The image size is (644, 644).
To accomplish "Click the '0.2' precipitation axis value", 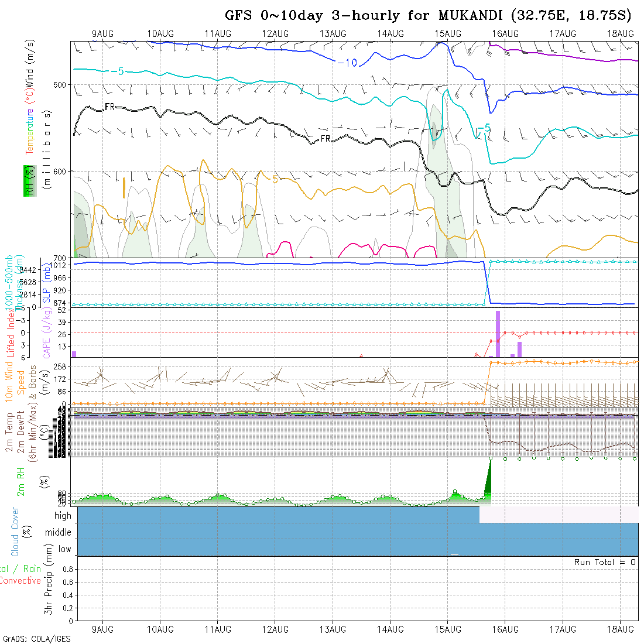I will 68,608.
